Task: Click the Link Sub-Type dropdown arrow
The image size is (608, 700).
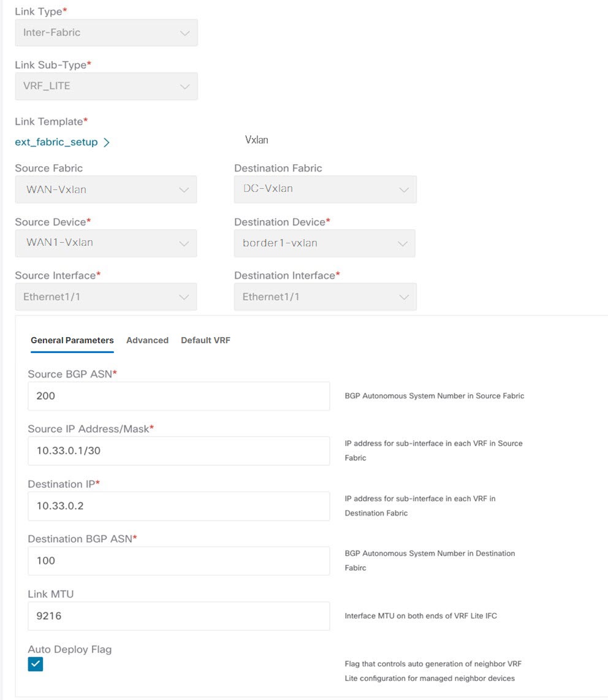Action: pos(184,86)
